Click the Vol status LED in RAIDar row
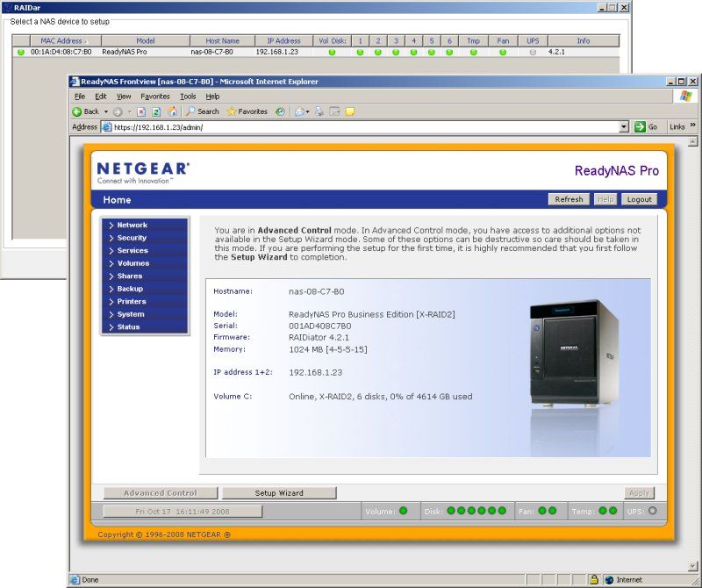 [332, 53]
